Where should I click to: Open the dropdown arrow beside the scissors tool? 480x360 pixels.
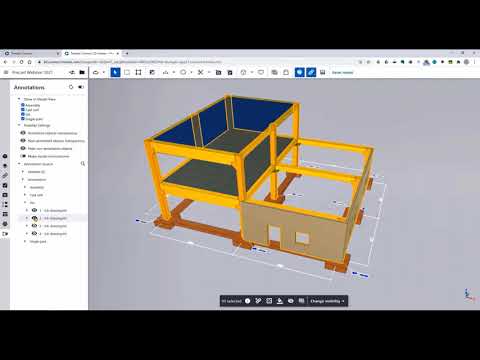click(209, 72)
